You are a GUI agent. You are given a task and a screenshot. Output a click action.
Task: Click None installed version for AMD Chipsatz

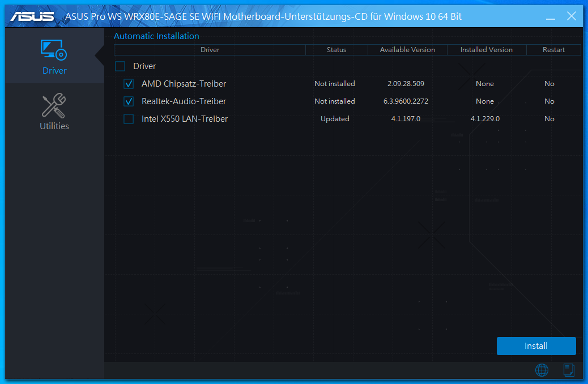pos(485,84)
